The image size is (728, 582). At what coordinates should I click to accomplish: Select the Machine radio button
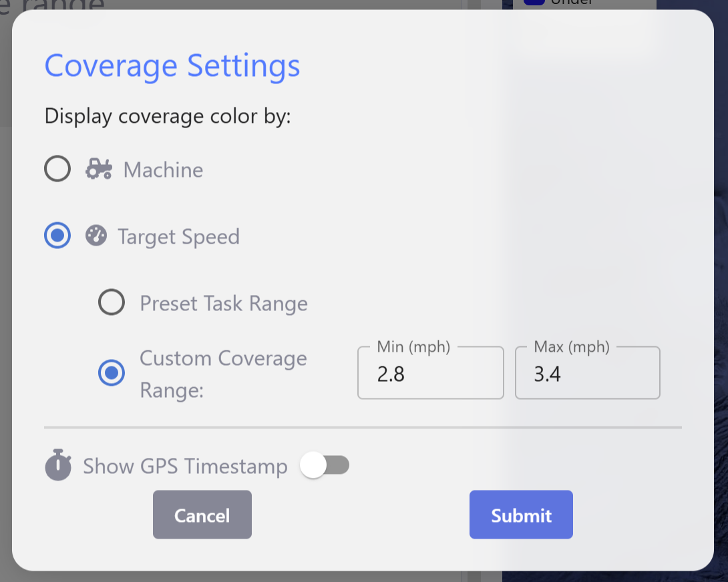(57, 170)
